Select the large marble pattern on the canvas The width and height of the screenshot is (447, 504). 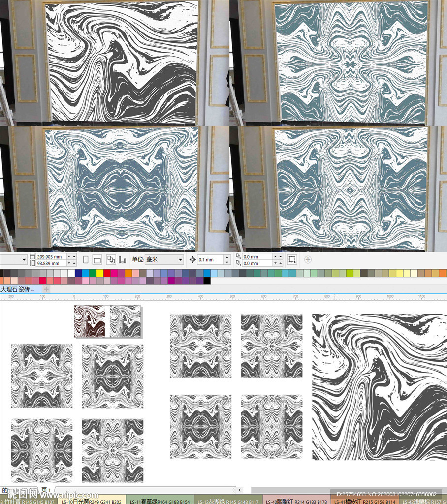pyautogui.click(x=379, y=386)
